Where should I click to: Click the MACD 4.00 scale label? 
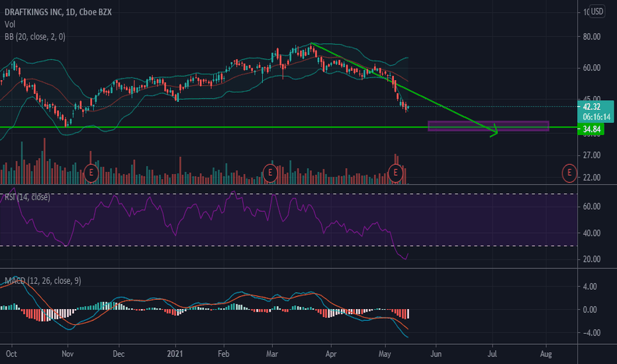590,287
